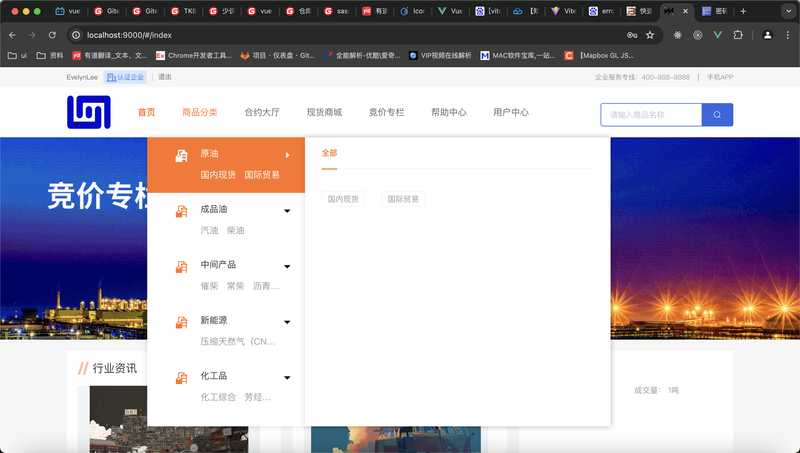Viewport: 800px width, 453px height.
Task: Expand the 化工品 category arrow
Action: click(x=287, y=378)
